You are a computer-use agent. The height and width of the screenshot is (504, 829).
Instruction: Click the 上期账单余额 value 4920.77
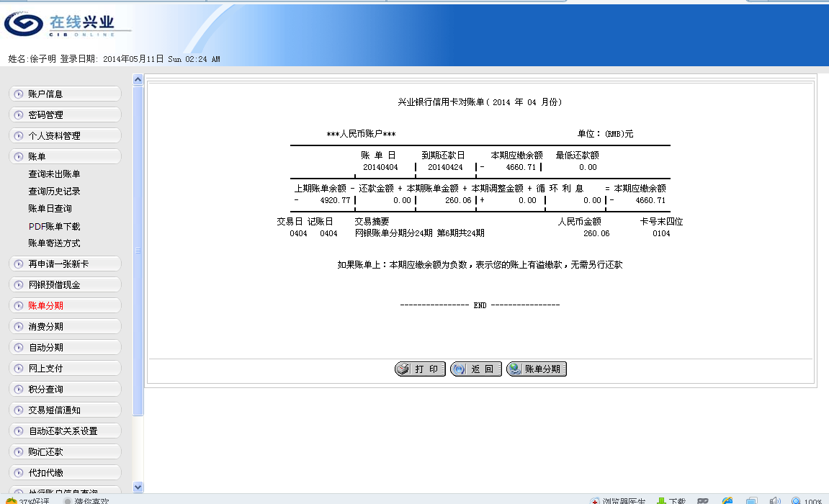click(335, 201)
